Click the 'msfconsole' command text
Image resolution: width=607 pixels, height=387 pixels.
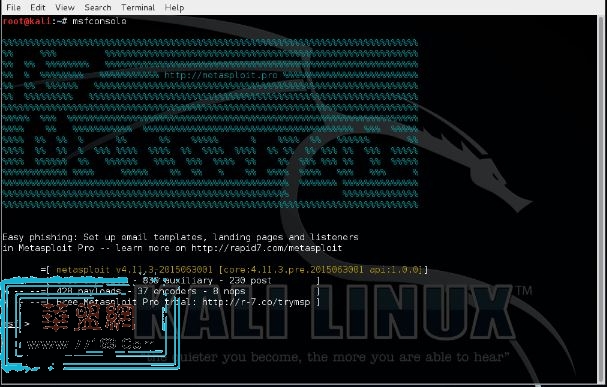pos(99,21)
